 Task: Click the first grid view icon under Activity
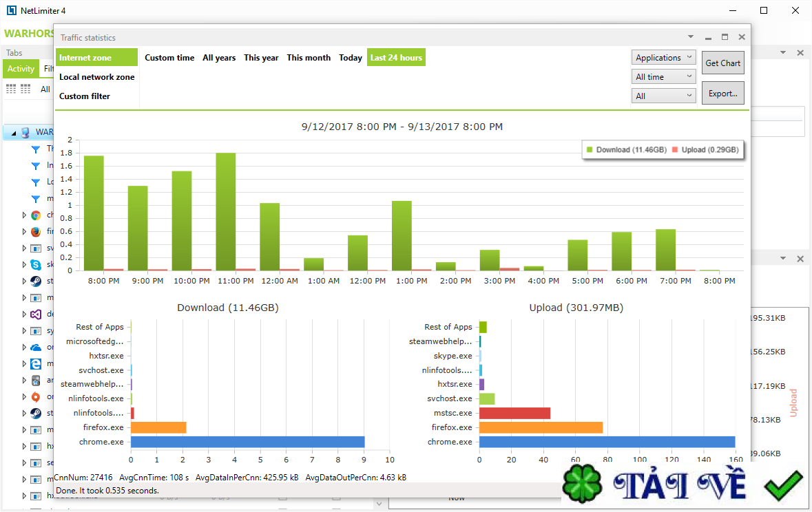tap(11, 89)
